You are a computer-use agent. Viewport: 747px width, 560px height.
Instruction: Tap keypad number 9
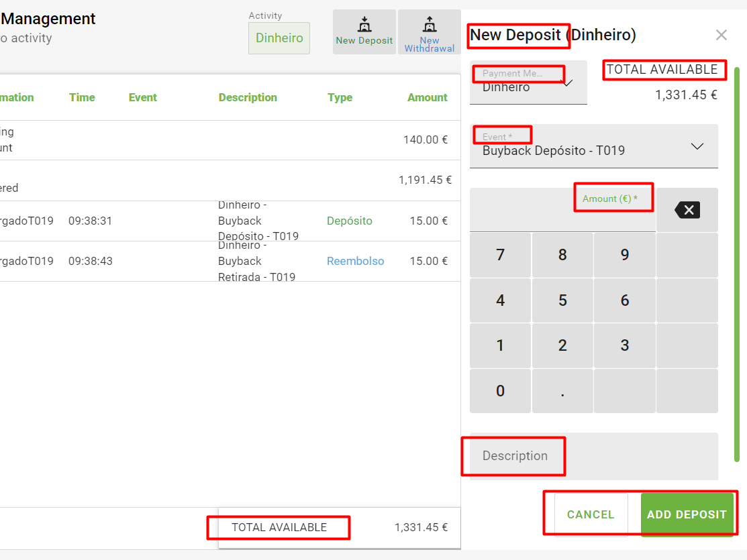[625, 255]
